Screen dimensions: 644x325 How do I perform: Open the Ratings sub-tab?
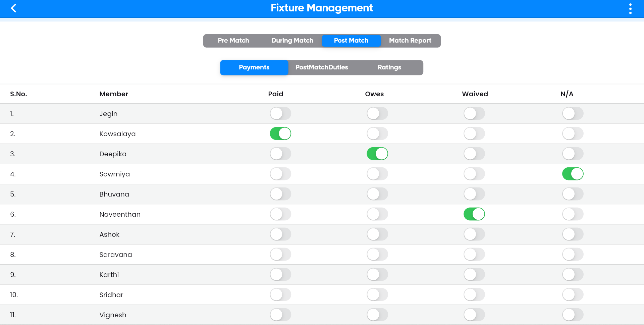coord(389,67)
